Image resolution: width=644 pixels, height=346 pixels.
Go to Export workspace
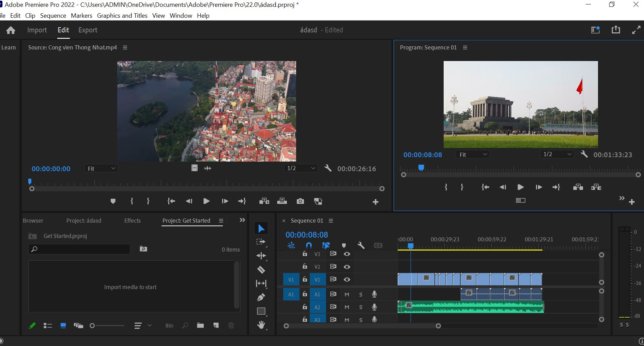[x=88, y=30]
